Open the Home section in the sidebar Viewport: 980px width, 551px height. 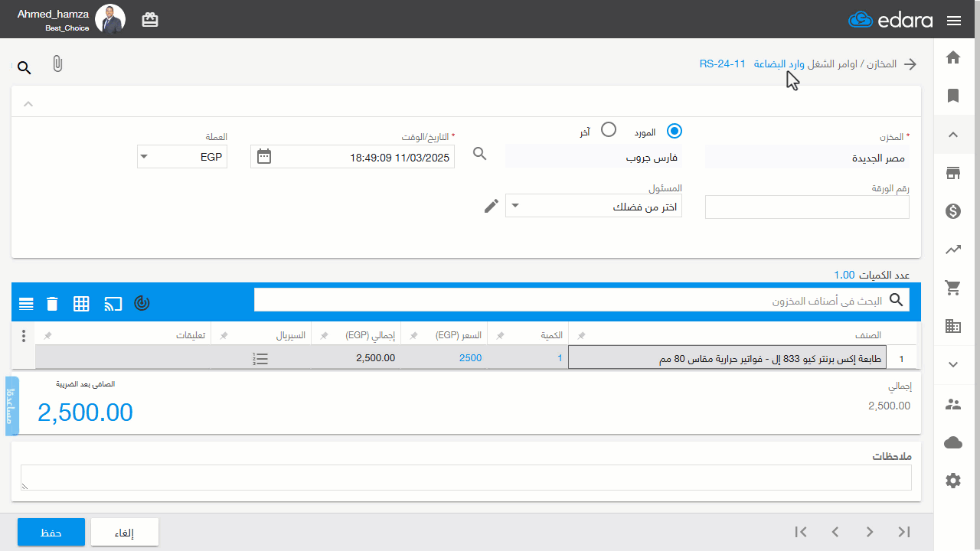[953, 57]
